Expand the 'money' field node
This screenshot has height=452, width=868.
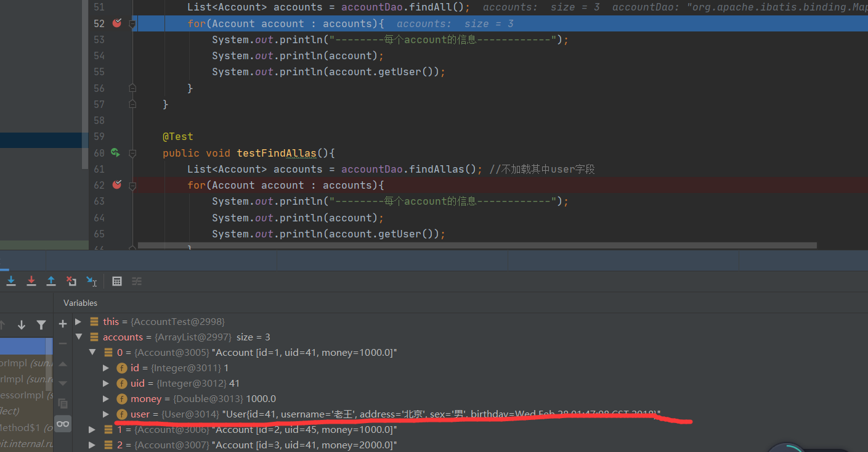tap(106, 398)
